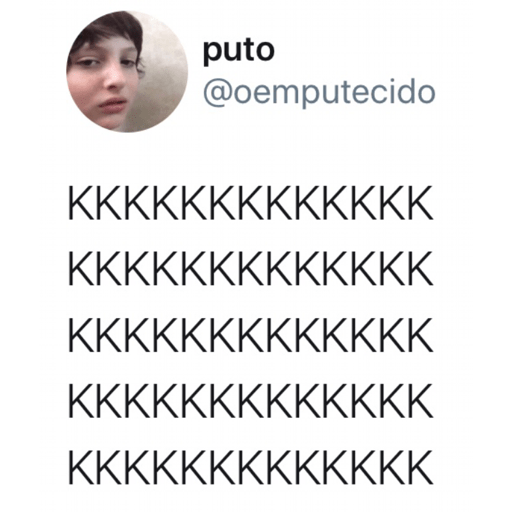Click the first K of the top line
This screenshot has width=512, height=512.
(x=82, y=203)
